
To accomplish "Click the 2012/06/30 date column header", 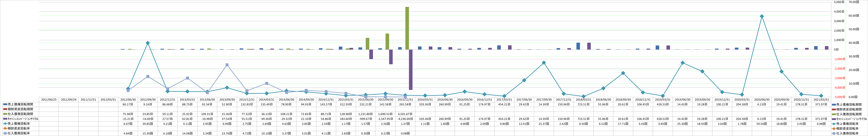I will [128, 100].
